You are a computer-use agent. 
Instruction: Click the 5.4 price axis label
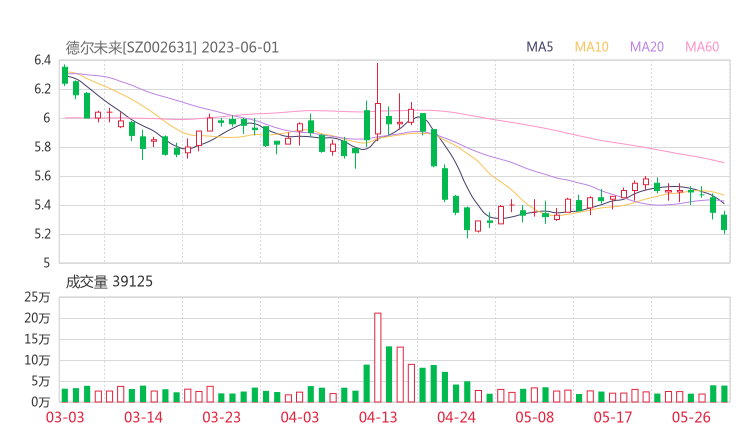click(42, 205)
